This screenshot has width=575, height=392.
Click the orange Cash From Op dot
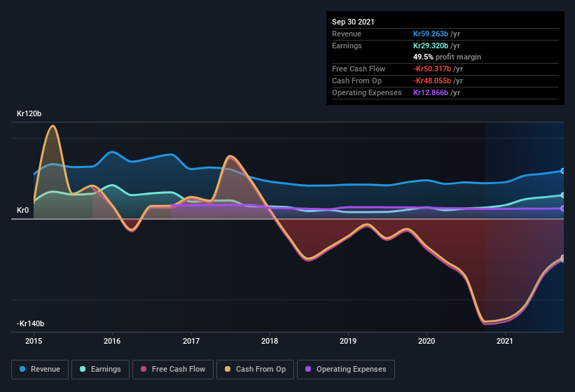pyautogui.click(x=228, y=369)
